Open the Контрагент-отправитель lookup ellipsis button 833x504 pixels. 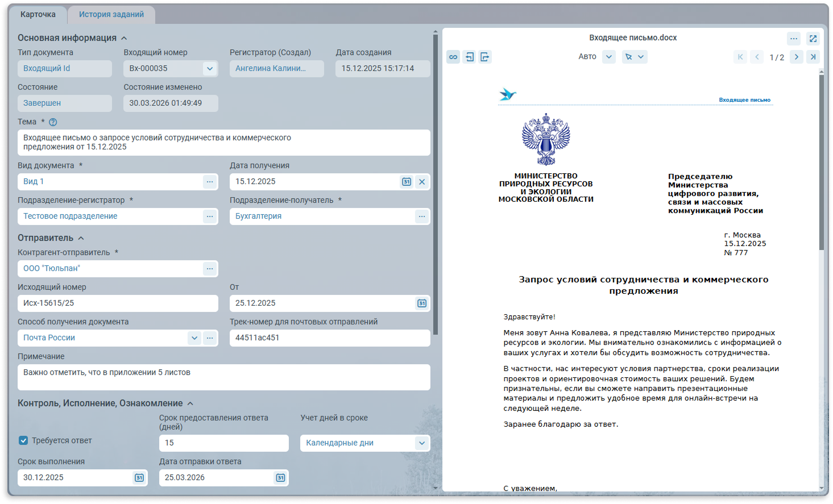point(210,269)
